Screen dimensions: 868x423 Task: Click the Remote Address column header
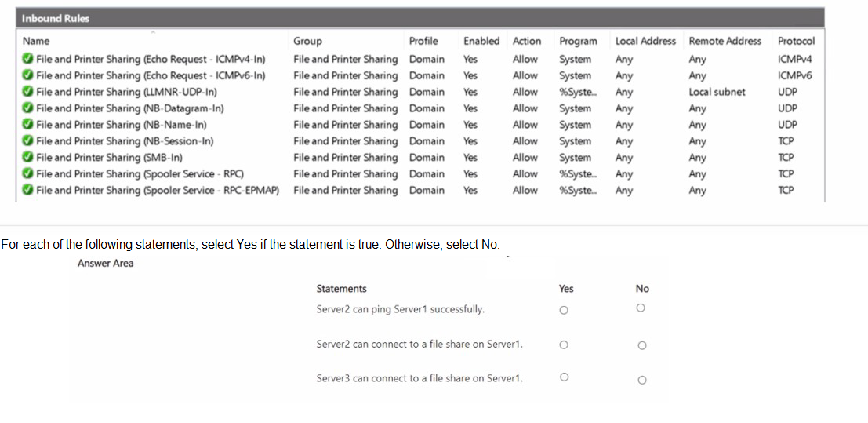[725, 41]
